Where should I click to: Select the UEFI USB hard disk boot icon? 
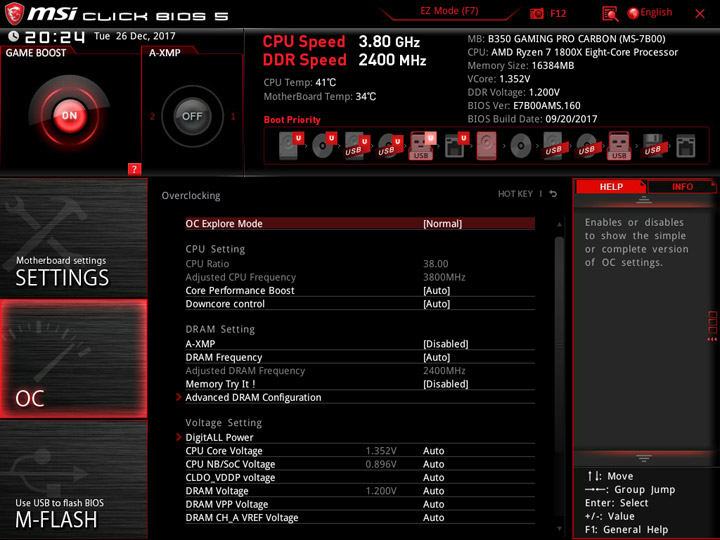pos(357,146)
